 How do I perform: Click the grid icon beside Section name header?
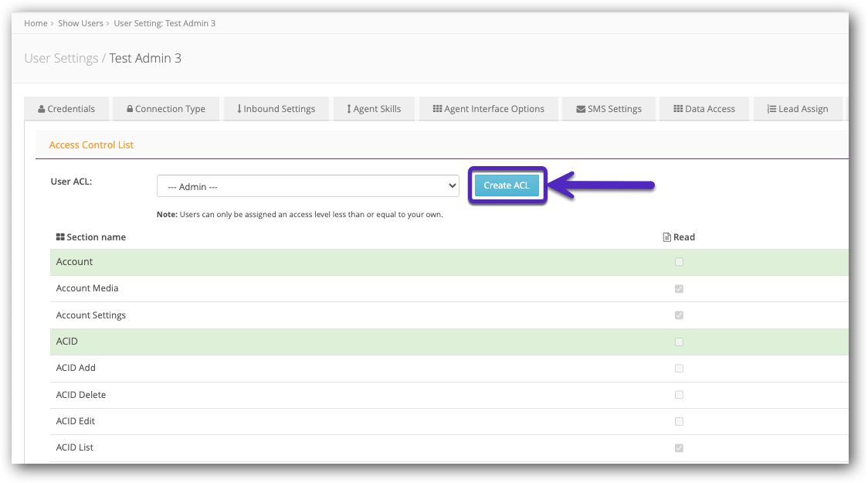coord(59,236)
